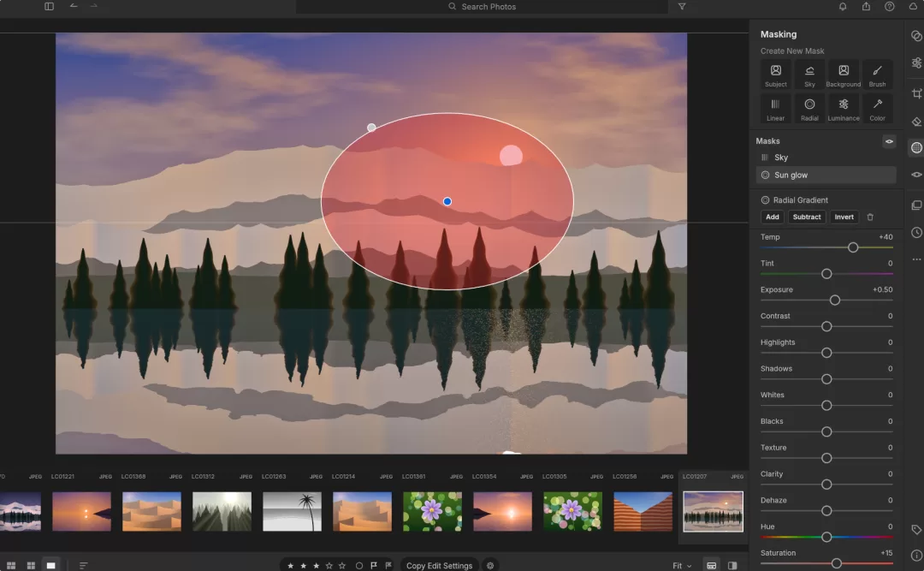The height and width of the screenshot is (571, 924).
Task: Open the Edit sliders panel icon
Action: click(x=916, y=62)
